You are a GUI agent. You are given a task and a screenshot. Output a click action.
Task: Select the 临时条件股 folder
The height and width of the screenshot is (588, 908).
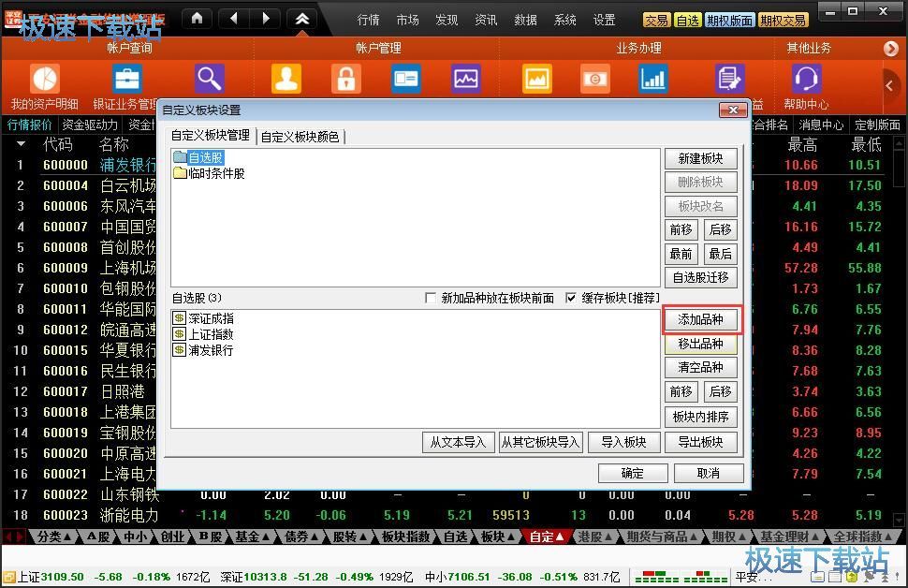(215, 173)
